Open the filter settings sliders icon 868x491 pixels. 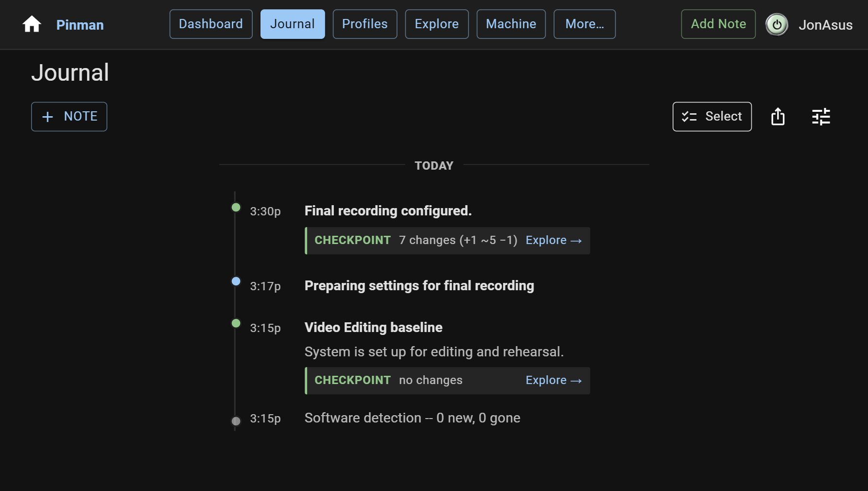[821, 117]
